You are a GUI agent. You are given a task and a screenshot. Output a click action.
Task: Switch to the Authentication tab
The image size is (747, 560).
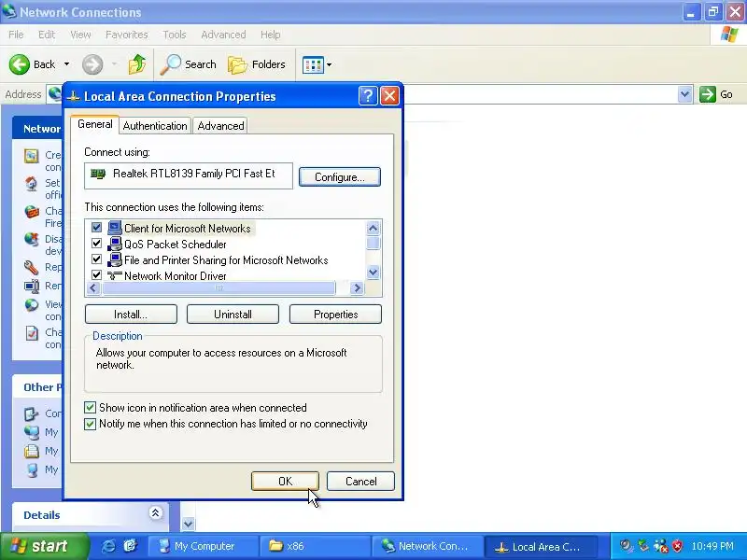155,126
